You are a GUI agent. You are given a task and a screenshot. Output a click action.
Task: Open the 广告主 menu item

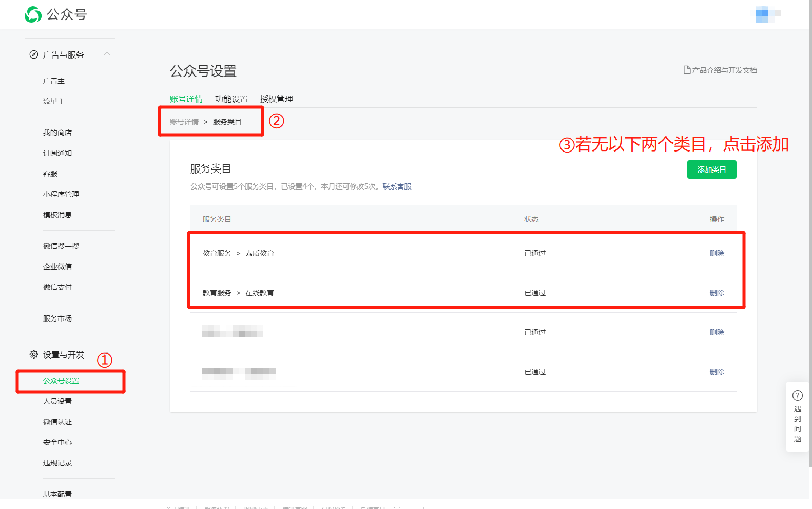point(54,81)
